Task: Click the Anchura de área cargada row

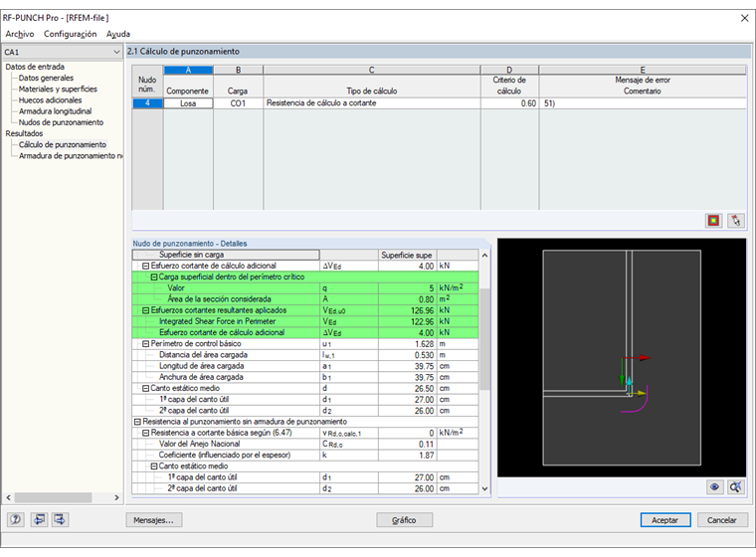Action: (x=305, y=377)
